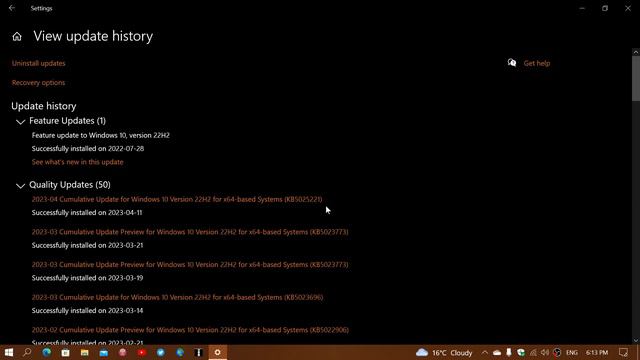Show hidden tray icons chevron
Image resolution: width=640 pixels, height=360 pixels.
tap(484, 352)
